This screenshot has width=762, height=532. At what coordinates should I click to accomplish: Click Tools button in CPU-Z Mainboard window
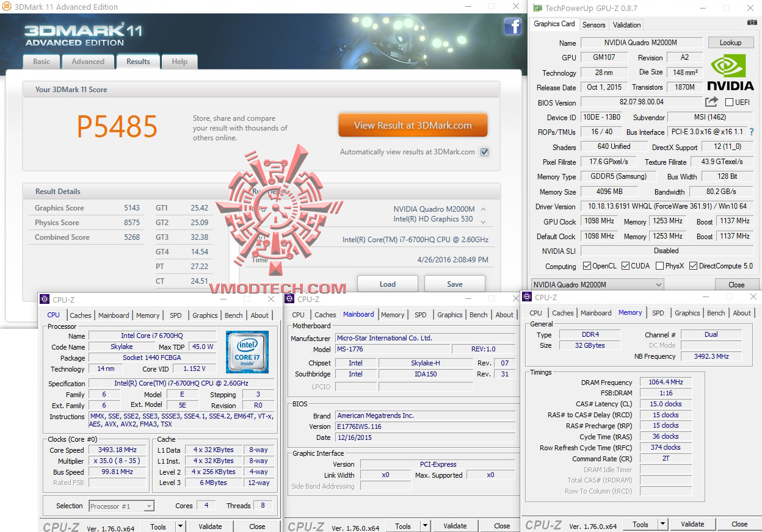tap(403, 527)
